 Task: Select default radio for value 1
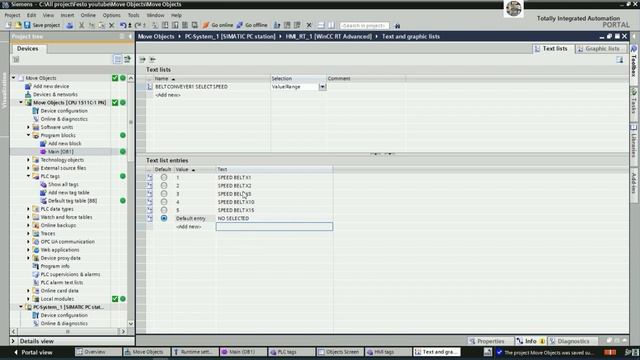pos(164,178)
